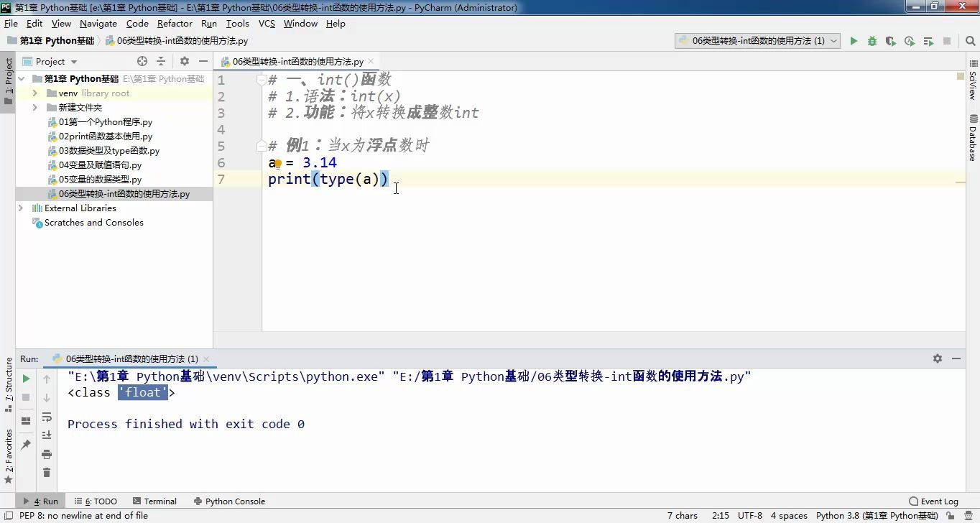Open the Terminal tool window
This screenshot has width=980, height=523.
[154, 501]
